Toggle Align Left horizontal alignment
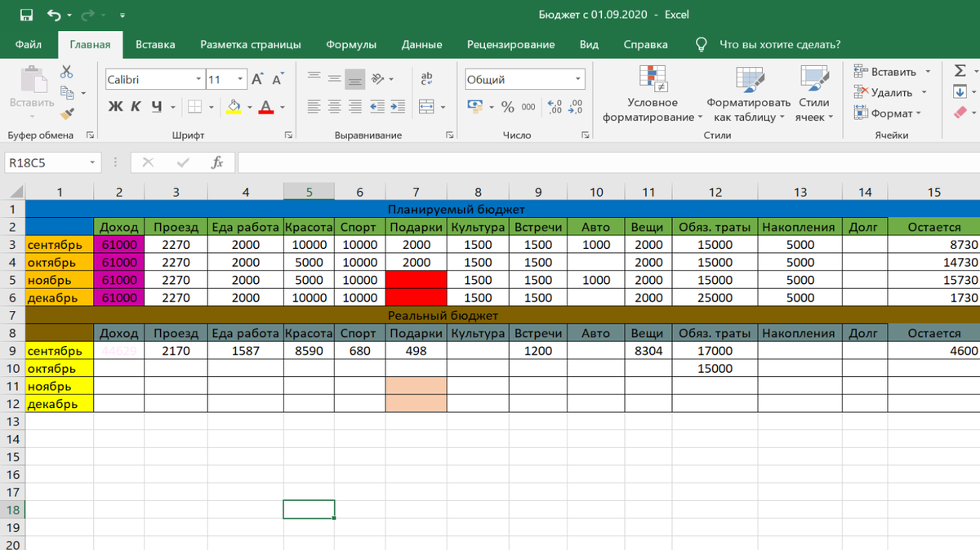 [x=314, y=107]
